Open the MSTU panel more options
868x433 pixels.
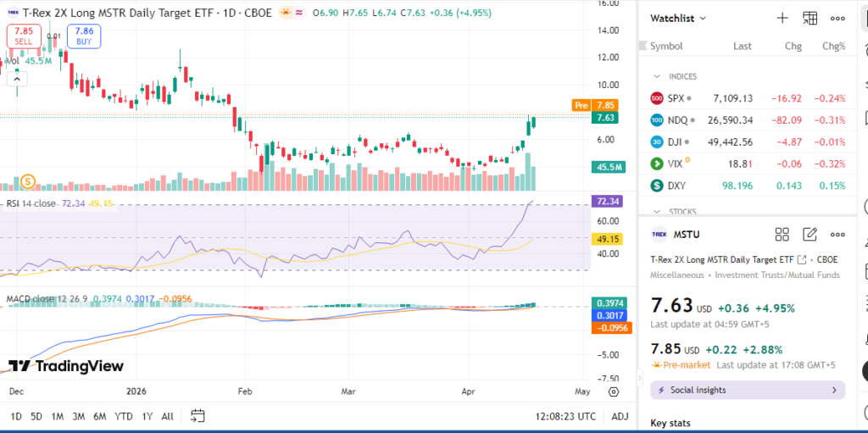pos(837,234)
